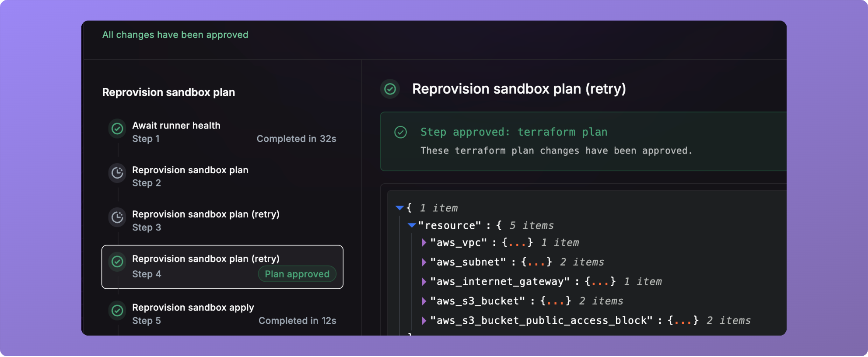Click the Plan approved badge
868x357 pixels.
click(x=297, y=274)
